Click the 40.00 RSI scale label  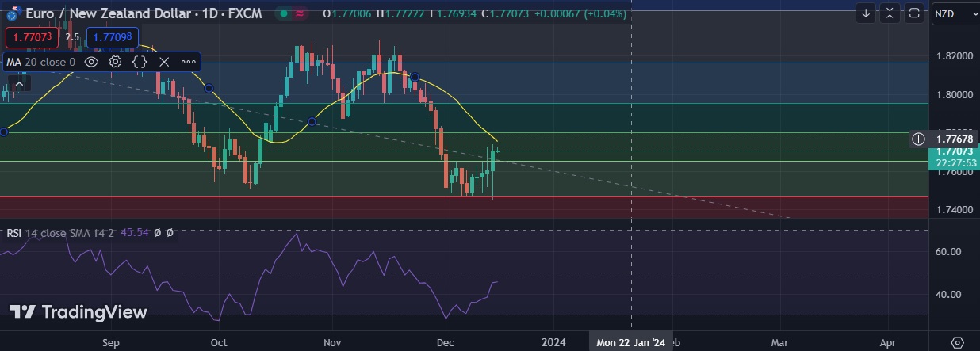coord(949,294)
